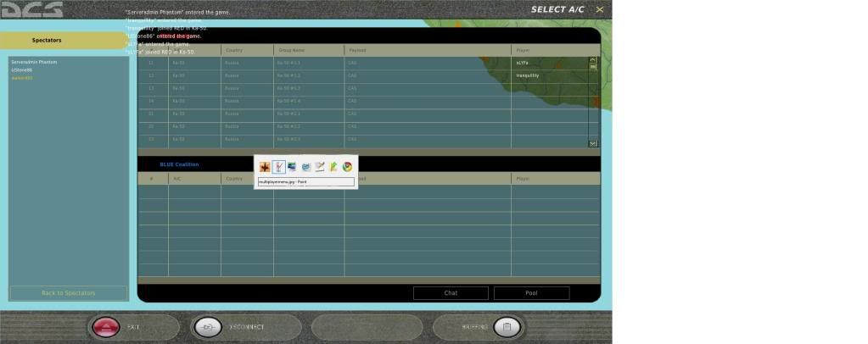Select the Spectators header tab
Image resolution: width=868 pixels, height=344 pixels.
click(63, 41)
